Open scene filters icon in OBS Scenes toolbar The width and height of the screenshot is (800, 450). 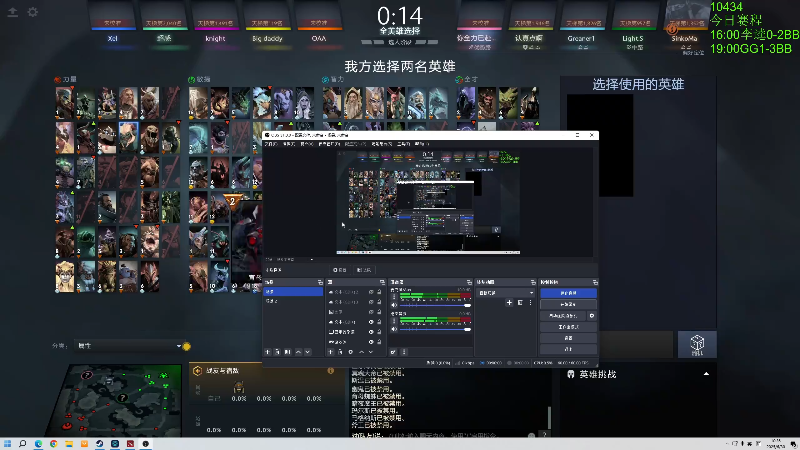coord(288,352)
